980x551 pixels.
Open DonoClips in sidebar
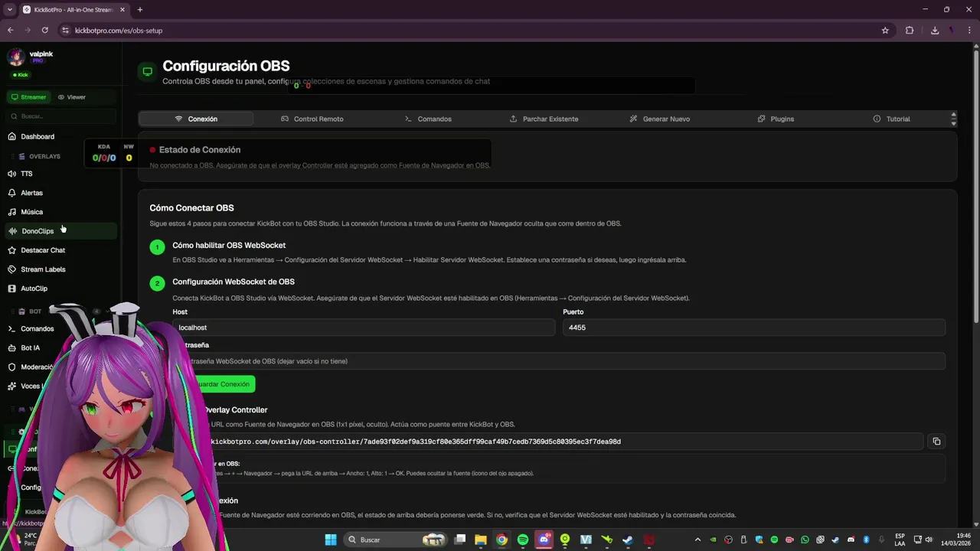coord(61,231)
